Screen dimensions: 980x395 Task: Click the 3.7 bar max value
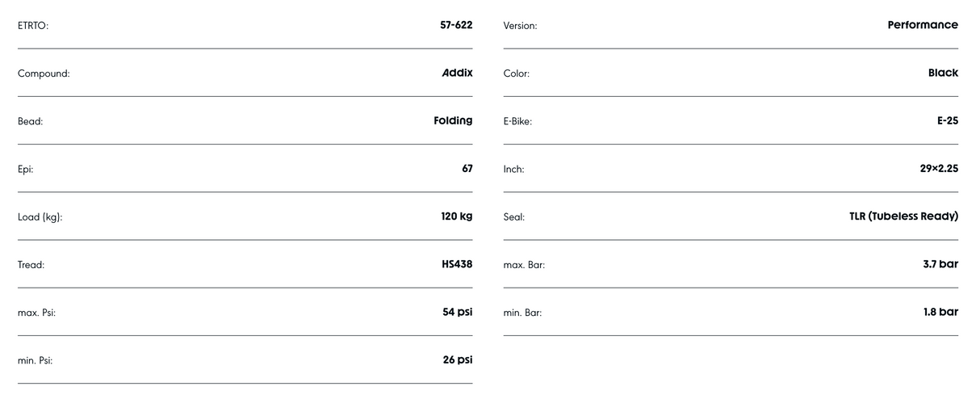click(940, 264)
